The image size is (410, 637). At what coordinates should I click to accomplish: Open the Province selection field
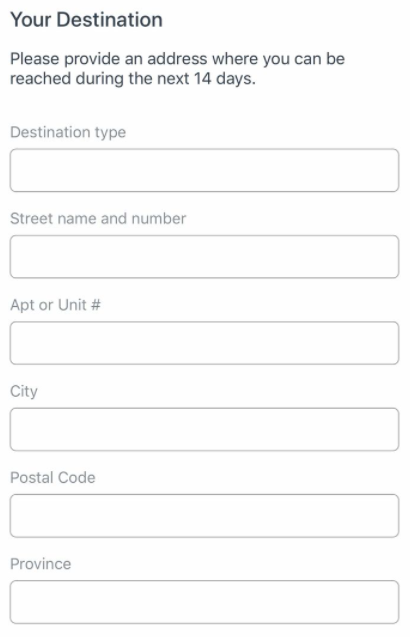[x=204, y=602]
